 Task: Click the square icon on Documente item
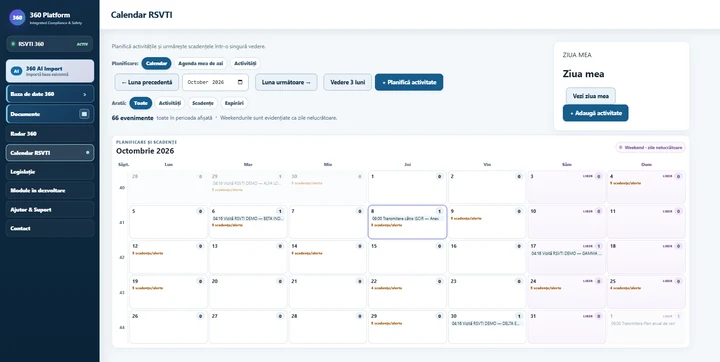click(x=84, y=114)
